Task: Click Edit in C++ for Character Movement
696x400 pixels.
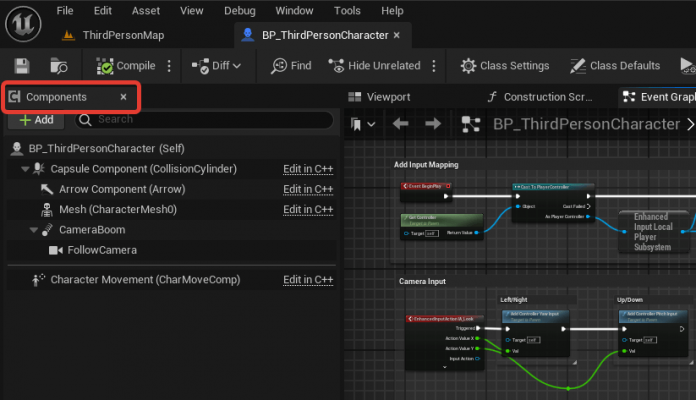Action: click(x=308, y=280)
